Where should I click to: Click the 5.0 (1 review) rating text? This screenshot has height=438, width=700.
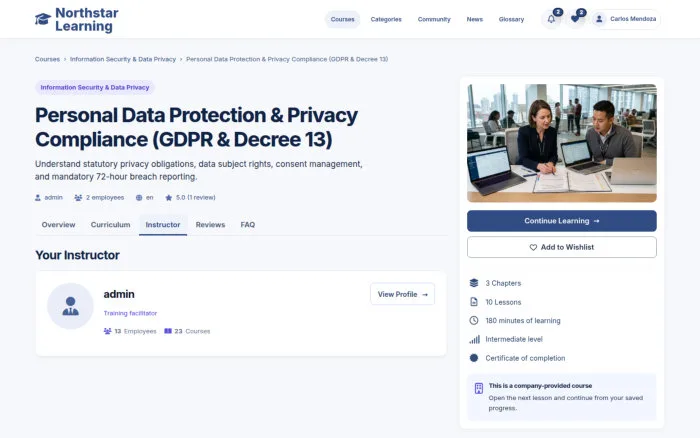196,198
